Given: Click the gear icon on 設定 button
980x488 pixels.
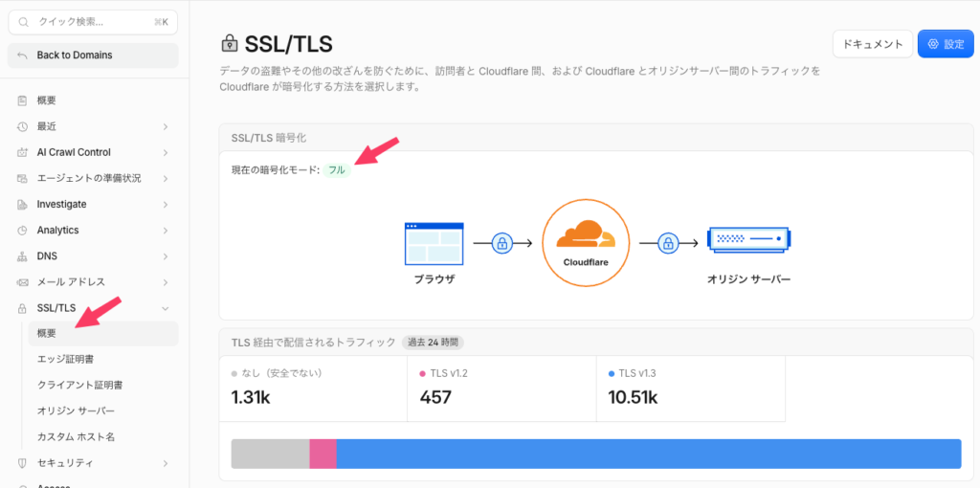Looking at the screenshot, I should pos(934,44).
